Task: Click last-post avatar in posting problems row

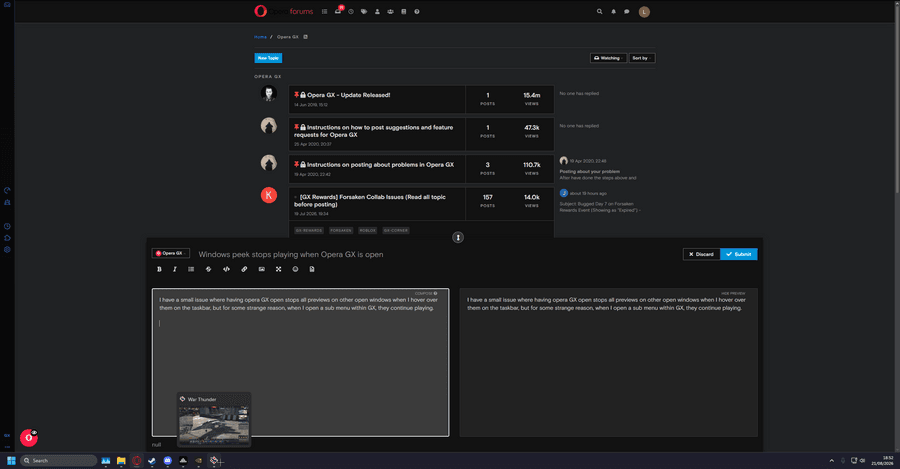Action: pos(564,161)
